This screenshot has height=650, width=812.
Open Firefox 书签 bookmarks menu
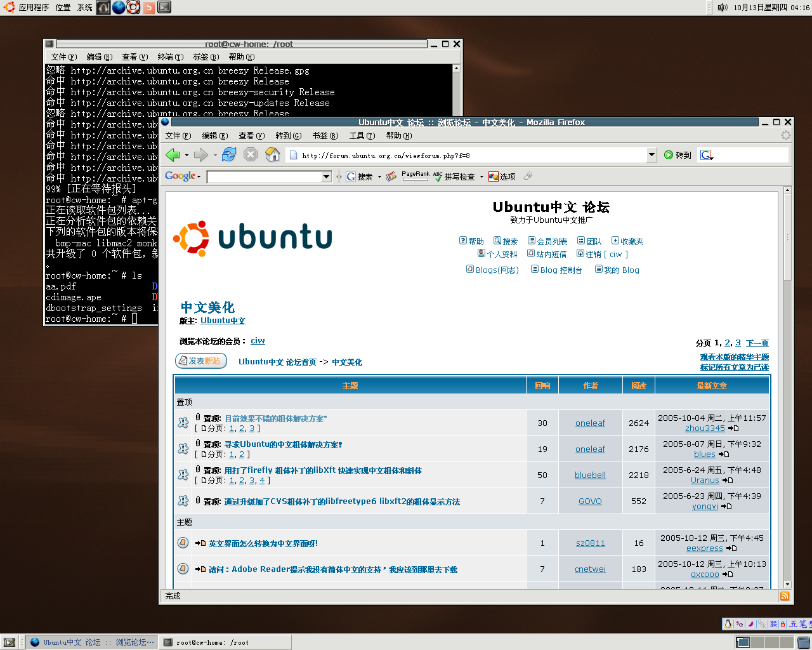click(x=325, y=135)
